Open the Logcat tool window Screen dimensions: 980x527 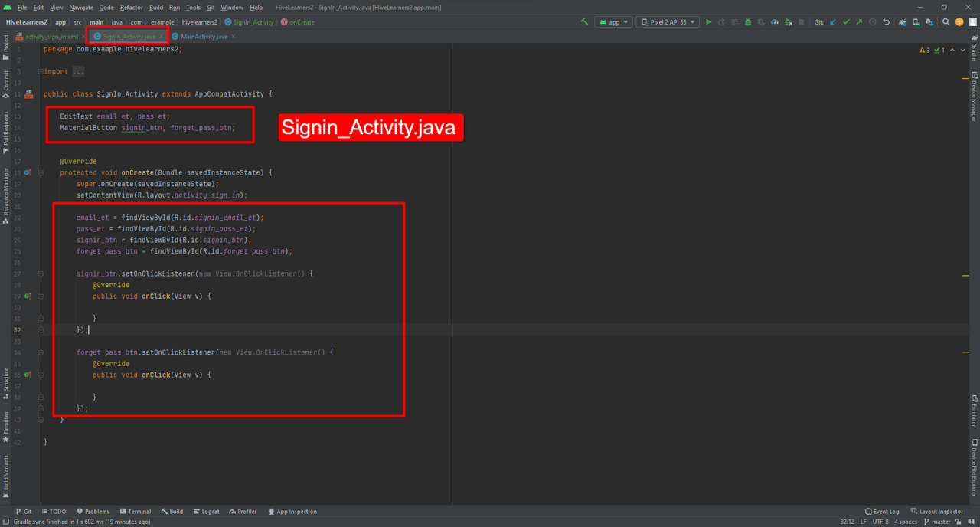(206, 511)
